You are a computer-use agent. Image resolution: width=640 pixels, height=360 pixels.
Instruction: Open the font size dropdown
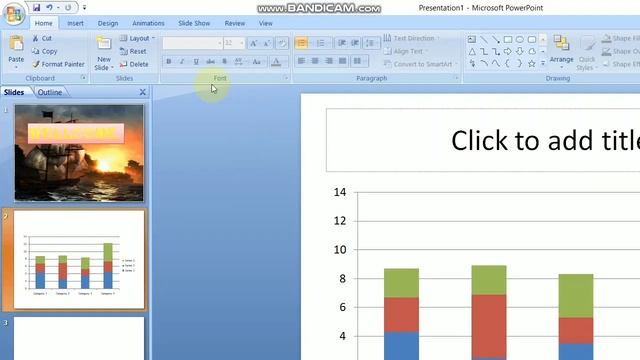point(242,43)
